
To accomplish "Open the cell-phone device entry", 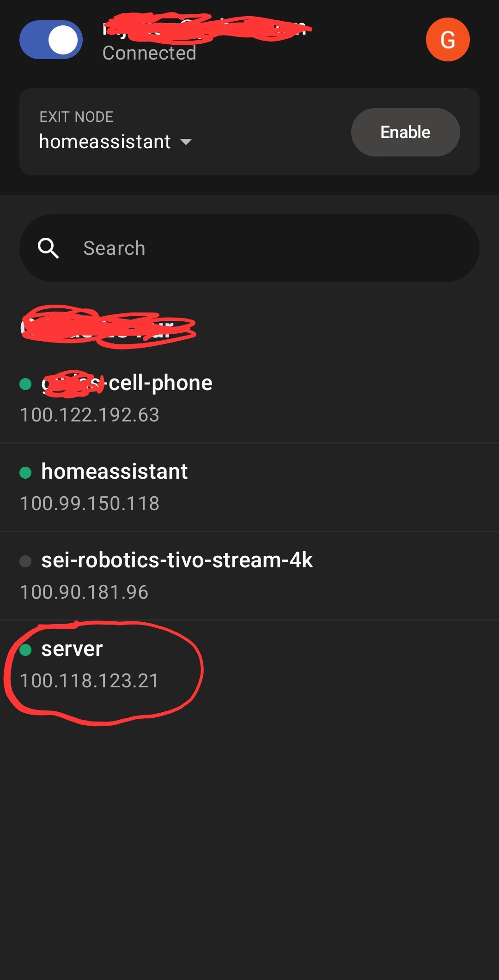I will click(x=159, y=383).
